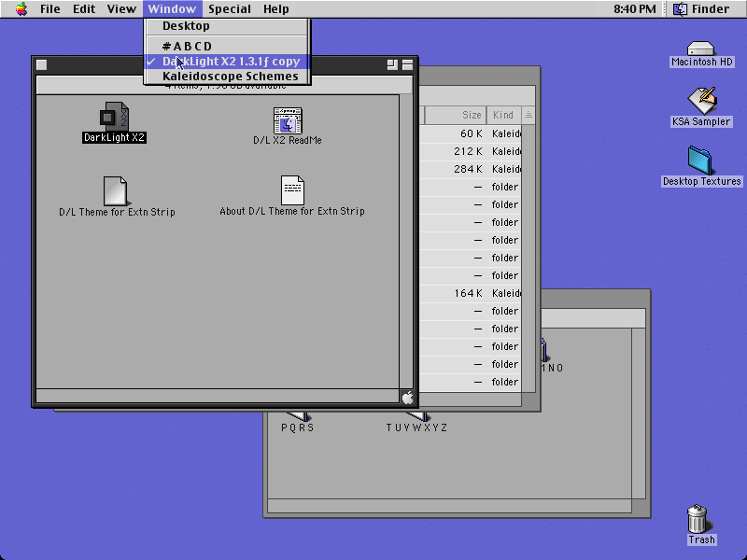Viewport: 747px width, 560px height.
Task: Select the D/L X2 ReadMe document icon
Action: [x=288, y=120]
